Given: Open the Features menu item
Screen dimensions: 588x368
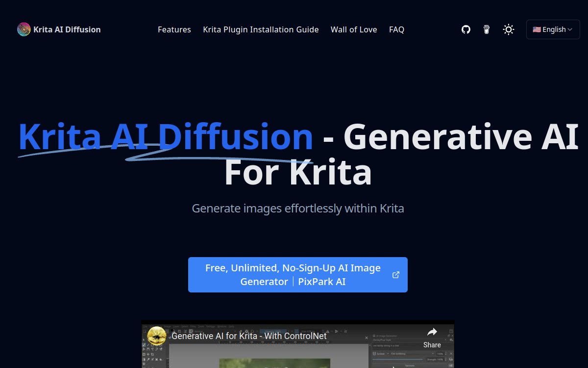Looking at the screenshot, I should click(174, 29).
